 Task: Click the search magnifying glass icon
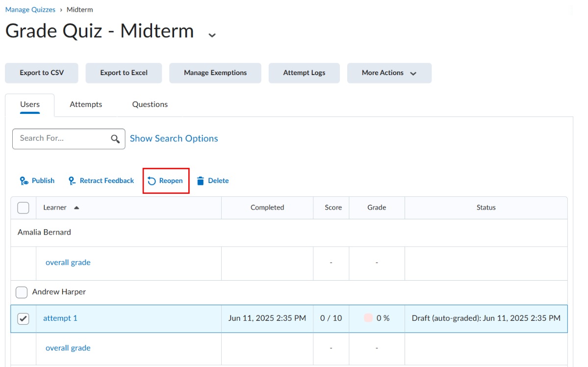point(115,139)
